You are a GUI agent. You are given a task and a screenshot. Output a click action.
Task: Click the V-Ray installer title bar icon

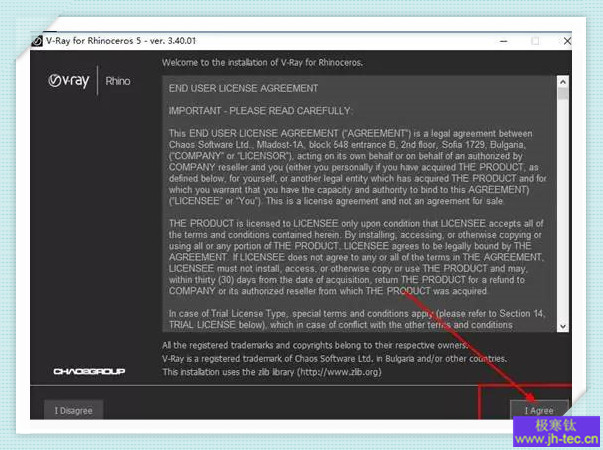[37, 41]
